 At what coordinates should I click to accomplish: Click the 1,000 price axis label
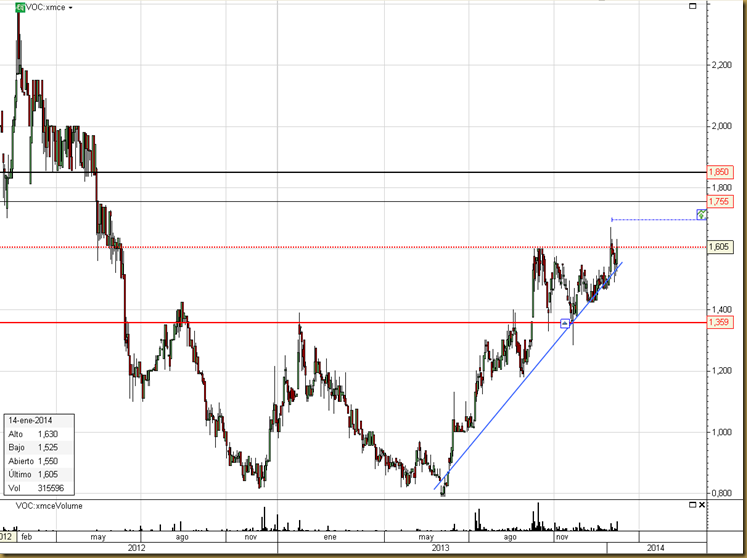coord(721,432)
